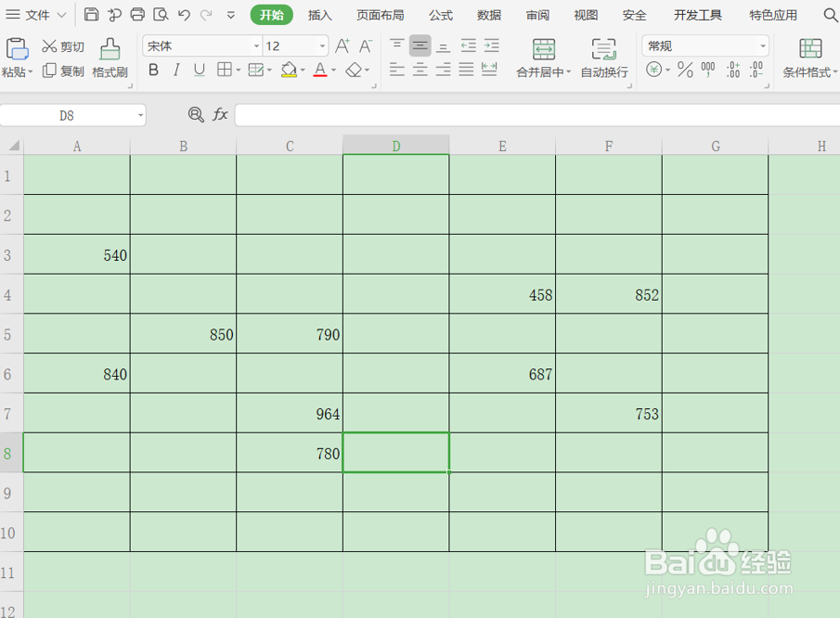
Task: Apply thousands separator format
Action: click(707, 70)
